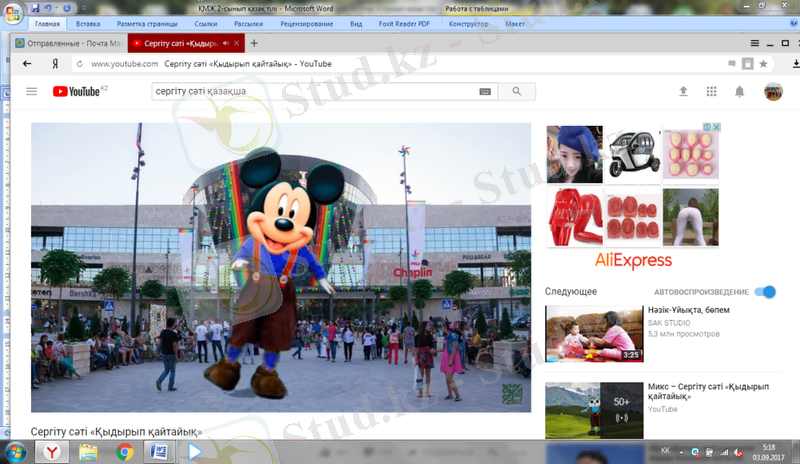This screenshot has width=800, height=464.
Task: Click the Микс Сергіту сәті playlist thumbnail
Action: tap(594, 411)
